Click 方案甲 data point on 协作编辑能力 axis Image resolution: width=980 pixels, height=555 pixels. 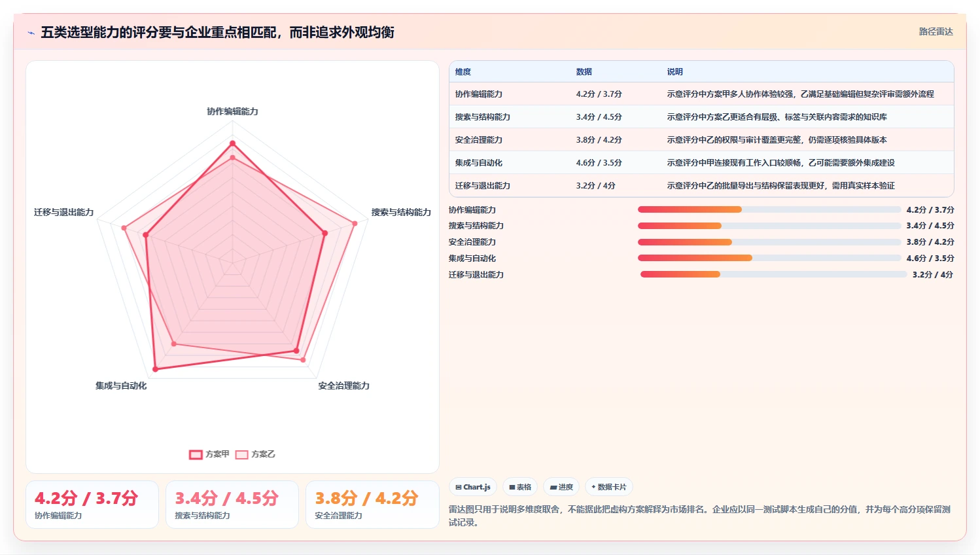(x=232, y=143)
